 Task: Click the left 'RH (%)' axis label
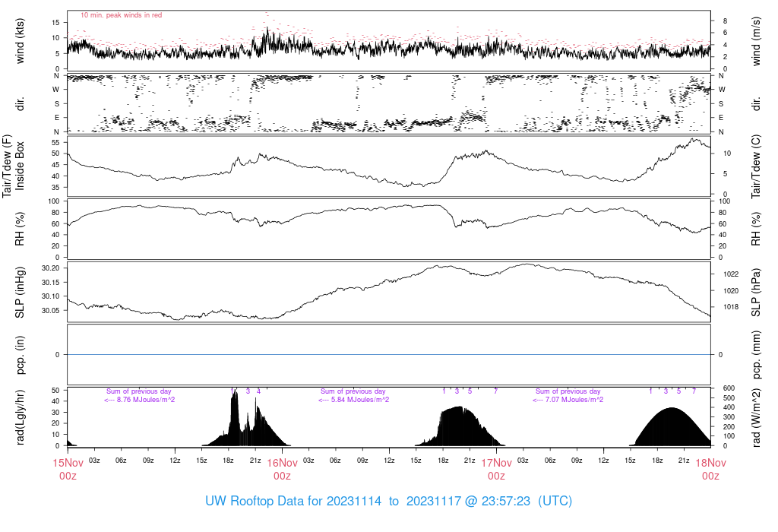(20, 230)
